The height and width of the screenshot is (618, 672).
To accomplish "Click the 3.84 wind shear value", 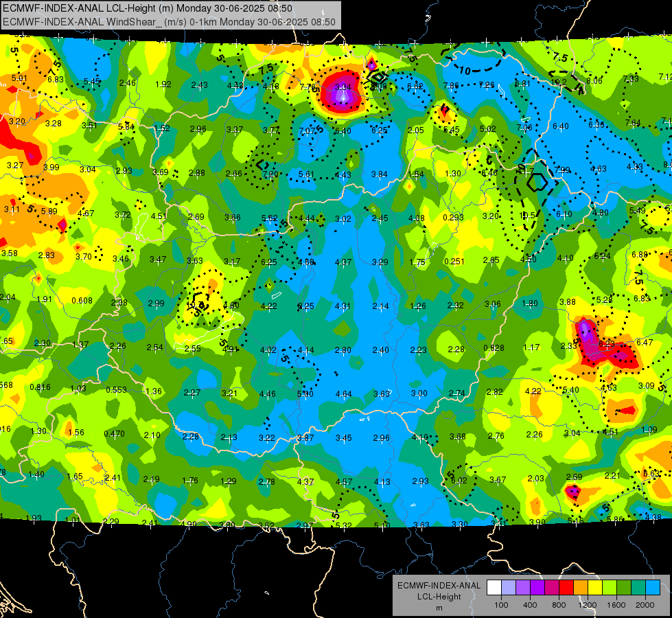I will 380,174.
